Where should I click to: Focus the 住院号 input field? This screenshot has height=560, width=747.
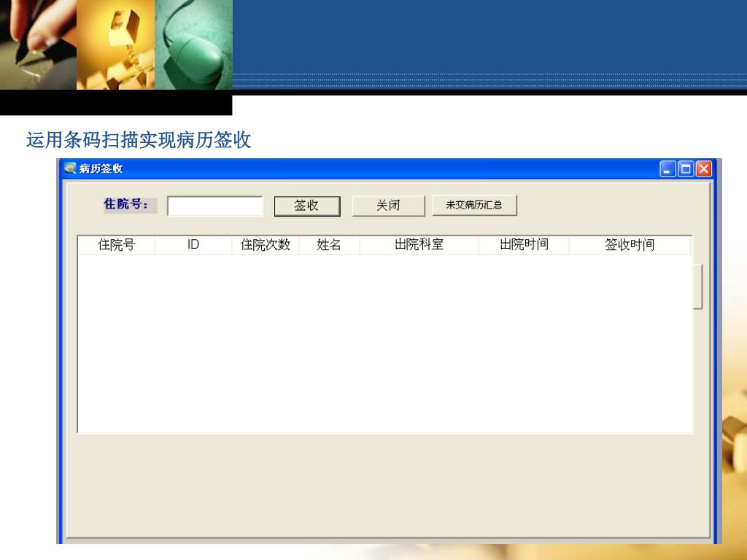[x=215, y=206]
